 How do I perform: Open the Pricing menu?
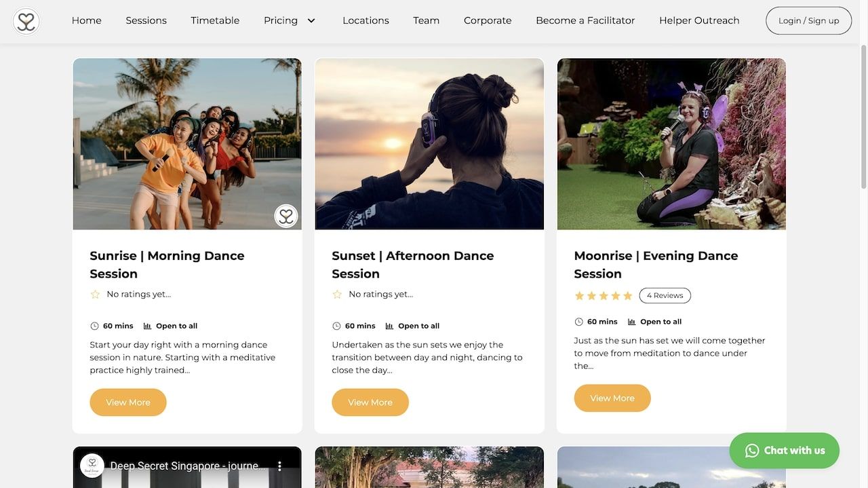coord(281,20)
